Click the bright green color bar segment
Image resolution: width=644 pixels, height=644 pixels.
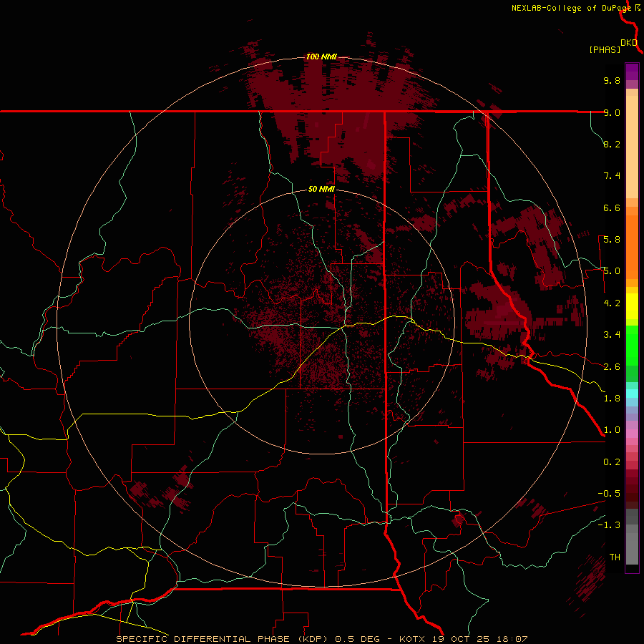pos(632,345)
